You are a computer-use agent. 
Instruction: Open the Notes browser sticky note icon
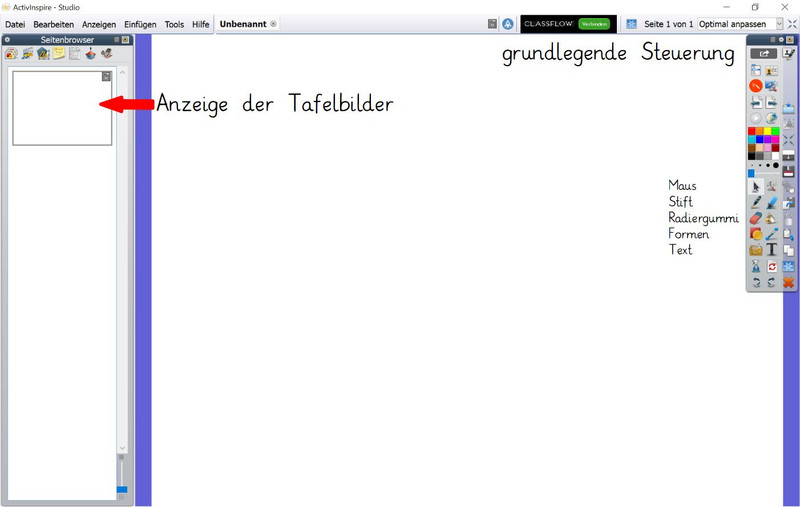[x=59, y=54]
